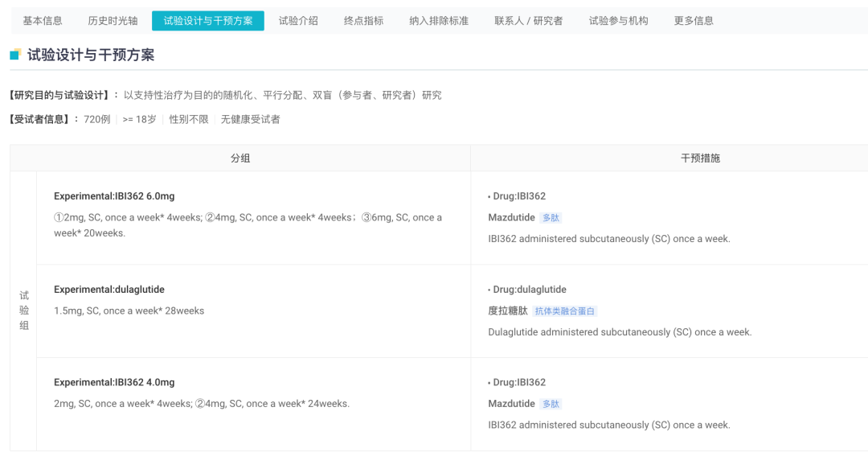Select the 更多信息 tab
Image resolution: width=868 pixels, height=469 pixels.
click(694, 21)
